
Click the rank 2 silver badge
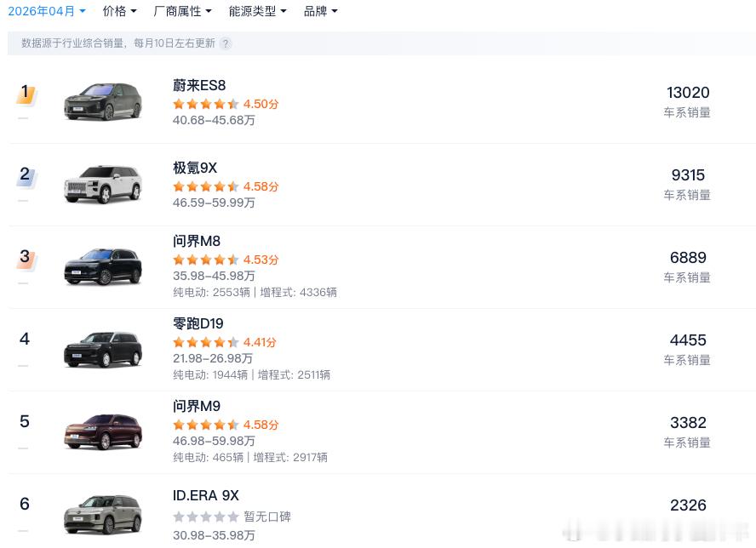pos(26,176)
